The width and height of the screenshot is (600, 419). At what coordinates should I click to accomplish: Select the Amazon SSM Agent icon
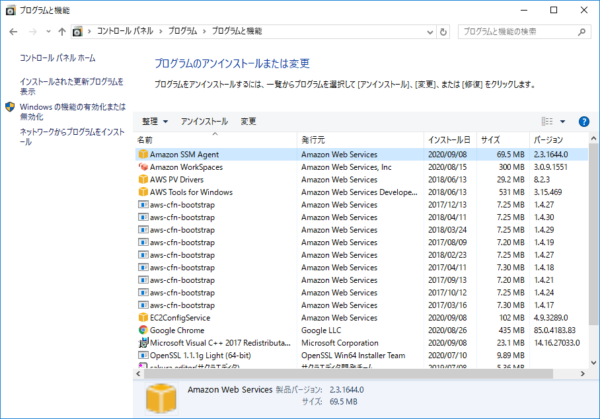[143, 154]
